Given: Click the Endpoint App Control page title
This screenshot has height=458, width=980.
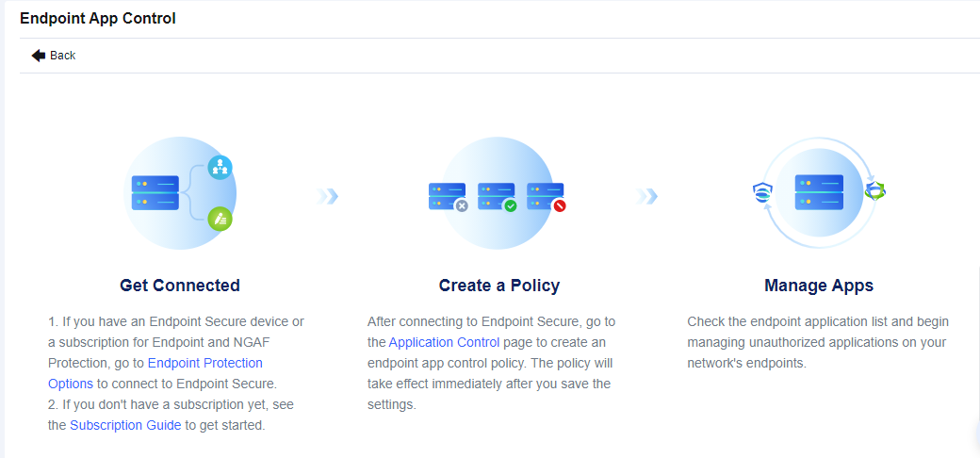Looking at the screenshot, I should point(98,18).
